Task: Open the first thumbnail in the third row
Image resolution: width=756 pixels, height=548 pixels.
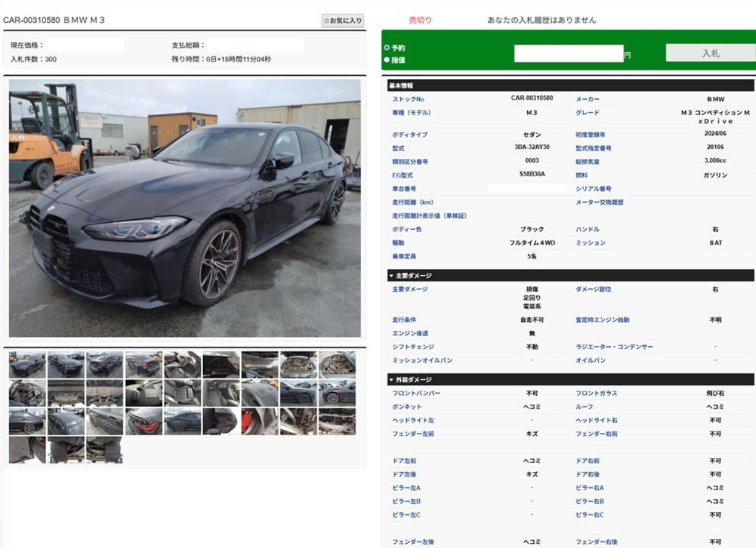Action: (x=27, y=421)
